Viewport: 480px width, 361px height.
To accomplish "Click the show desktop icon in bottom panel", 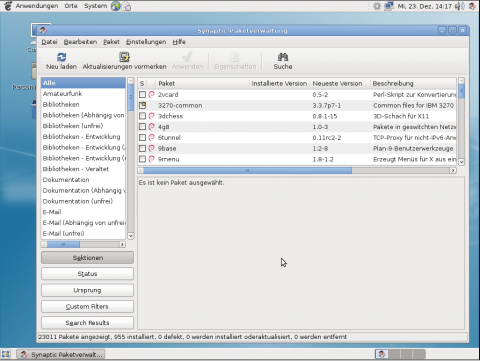I will (6, 354).
